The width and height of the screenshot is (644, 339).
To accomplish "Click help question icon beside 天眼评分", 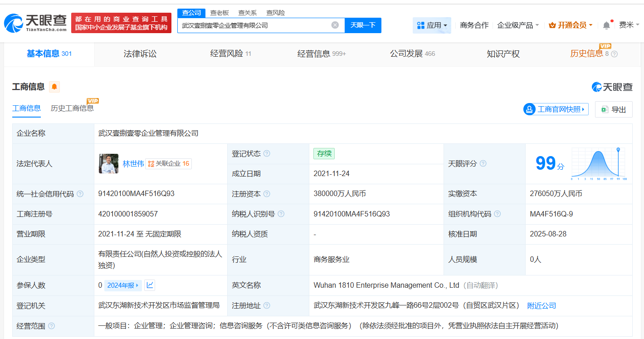I will click(x=483, y=163).
